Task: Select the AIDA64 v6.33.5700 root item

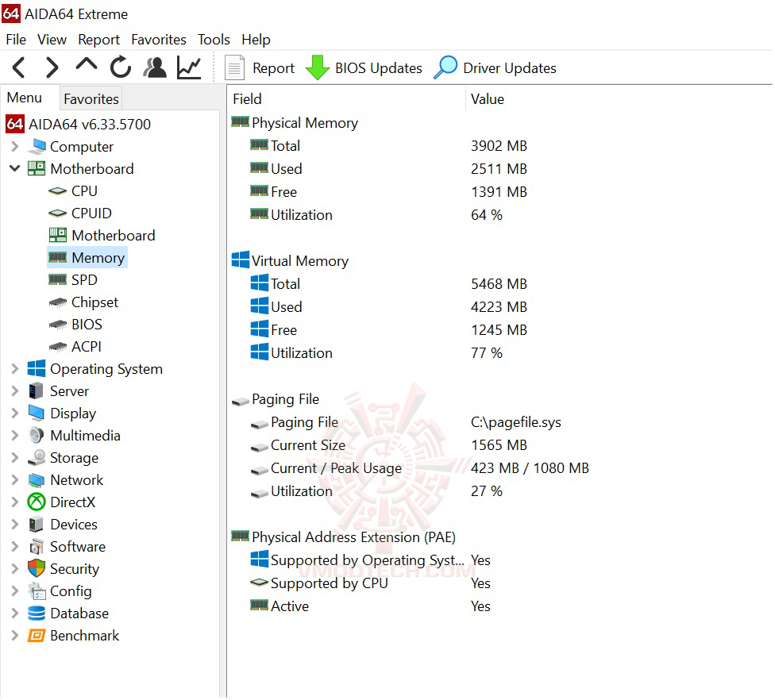Action: click(x=90, y=125)
